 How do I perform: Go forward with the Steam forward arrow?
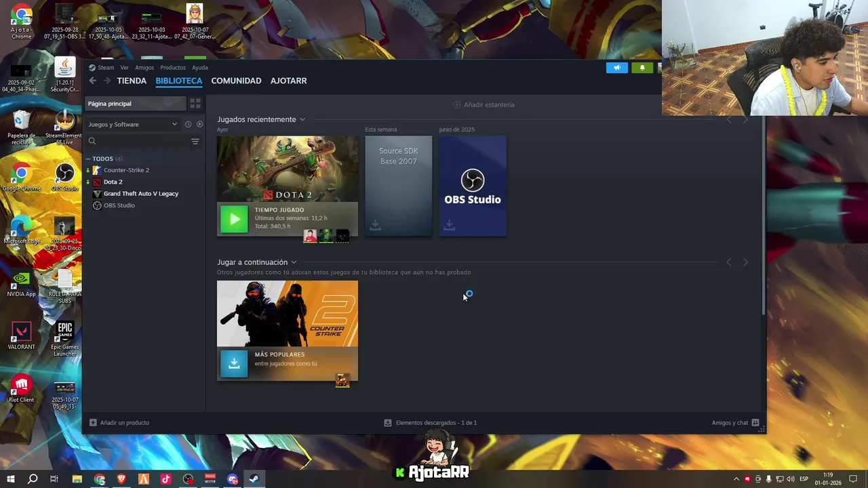click(x=106, y=81)
